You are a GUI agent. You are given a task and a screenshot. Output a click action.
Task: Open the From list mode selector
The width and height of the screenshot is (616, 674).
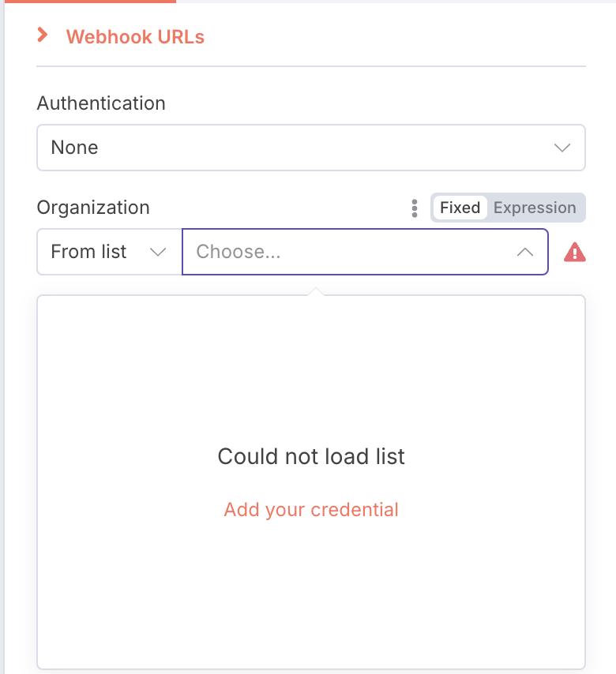tap(109, 252)
